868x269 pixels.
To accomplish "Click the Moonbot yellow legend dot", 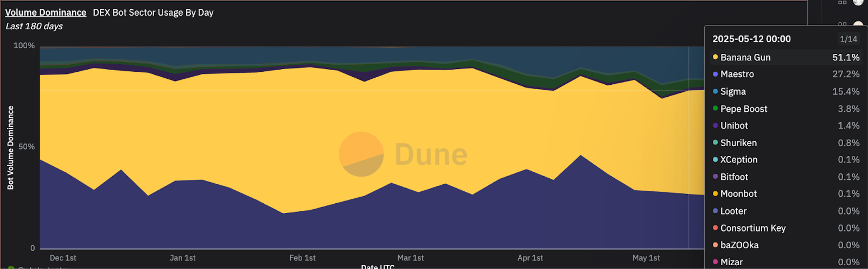I will click(x=716, y=193).
